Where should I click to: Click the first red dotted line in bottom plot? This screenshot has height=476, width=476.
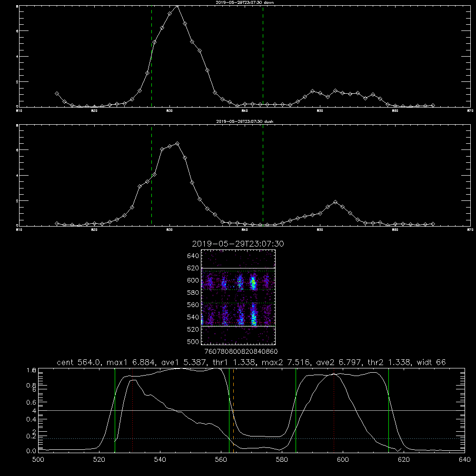[x=133, y=410]
